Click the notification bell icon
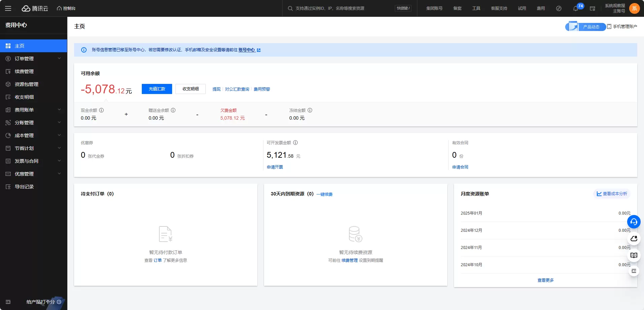Viewport: 644px width, 310px height. click(576, 8)
